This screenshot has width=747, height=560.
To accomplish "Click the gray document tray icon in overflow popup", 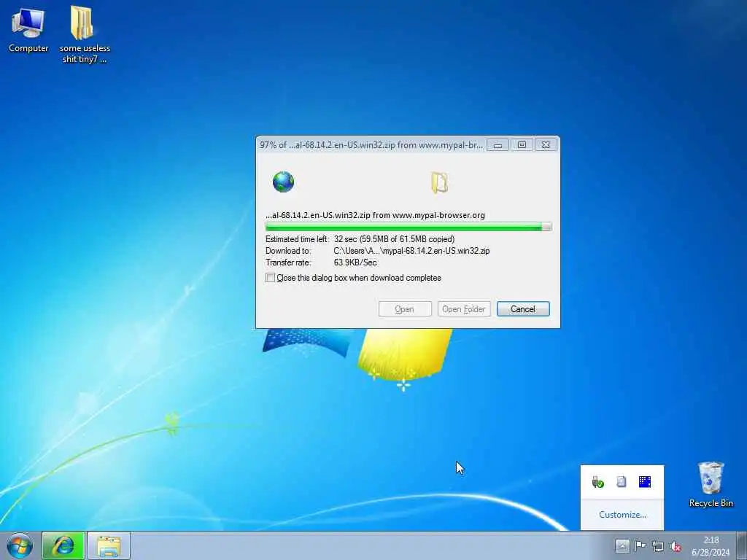I will pyautogui.click(x=622, y=482).
